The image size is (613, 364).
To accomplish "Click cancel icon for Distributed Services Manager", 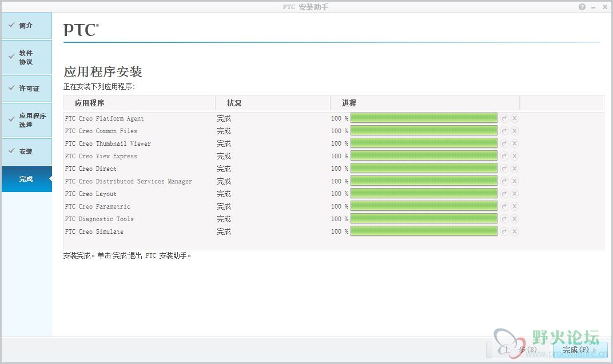I will click(x=515, y=181).
